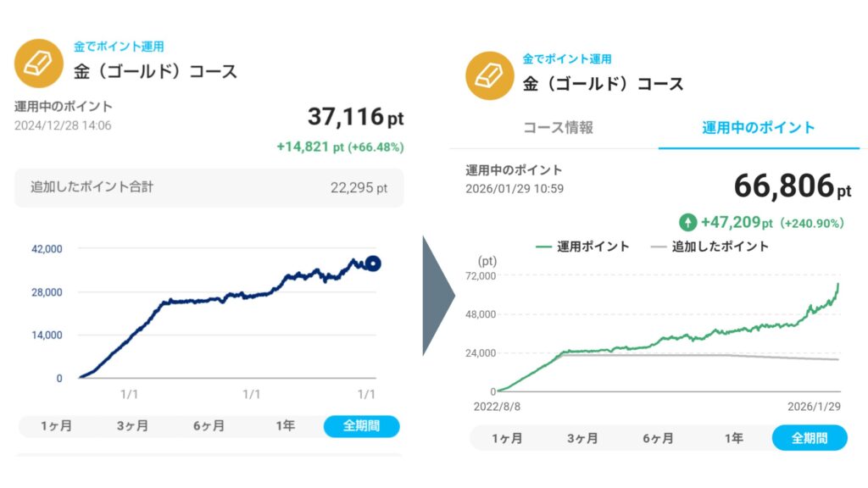
Task: Click the gray arrow between the panels
Action: pos(438,296)
